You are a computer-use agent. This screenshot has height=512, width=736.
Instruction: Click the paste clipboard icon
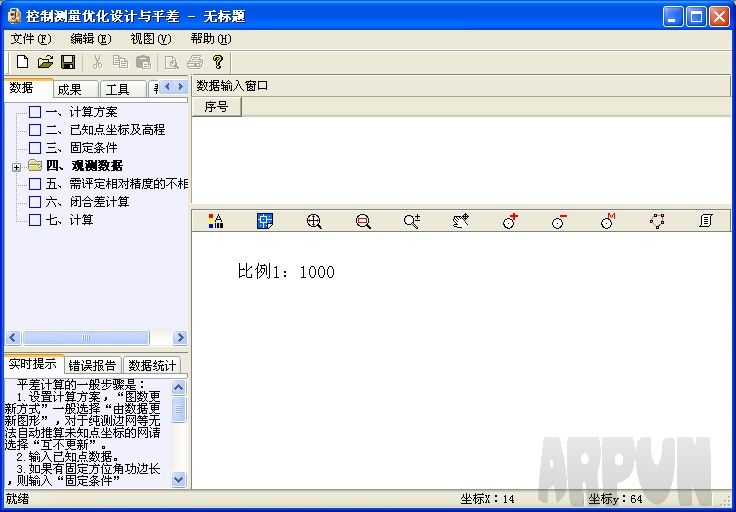coord(143,62)
